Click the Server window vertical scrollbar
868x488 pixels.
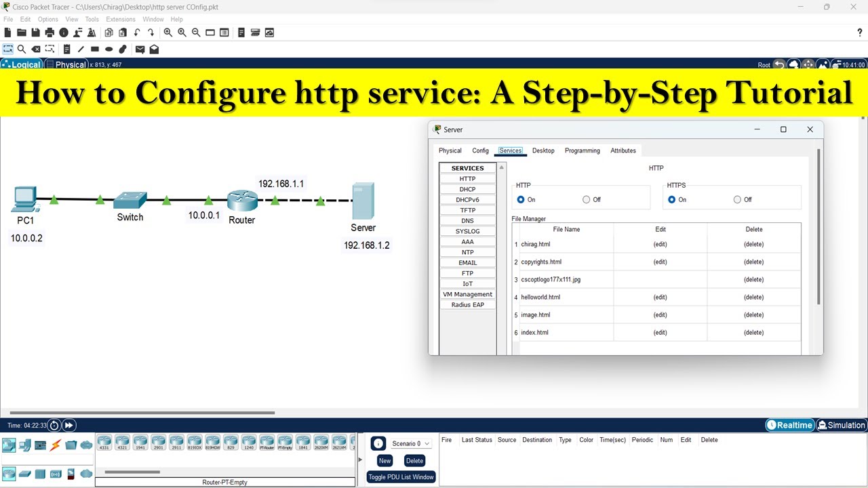pos(819,227)
